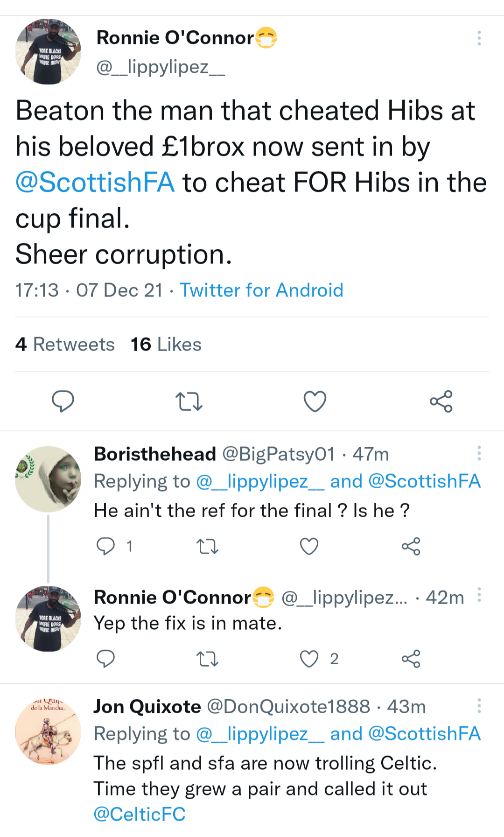This screenshot has height=837, width=504.
Task: Open the @ScottishFA mention in main tweet
Action: tap(95, 183)
